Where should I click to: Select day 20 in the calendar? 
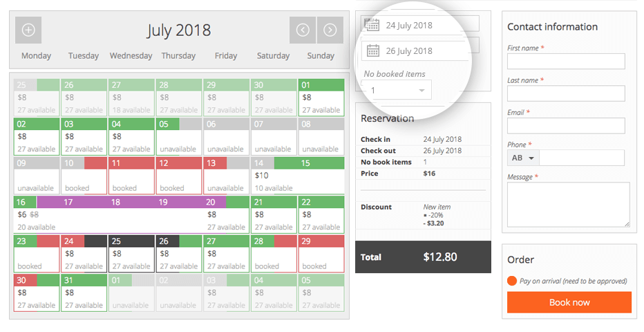click(x=227, y=214)
